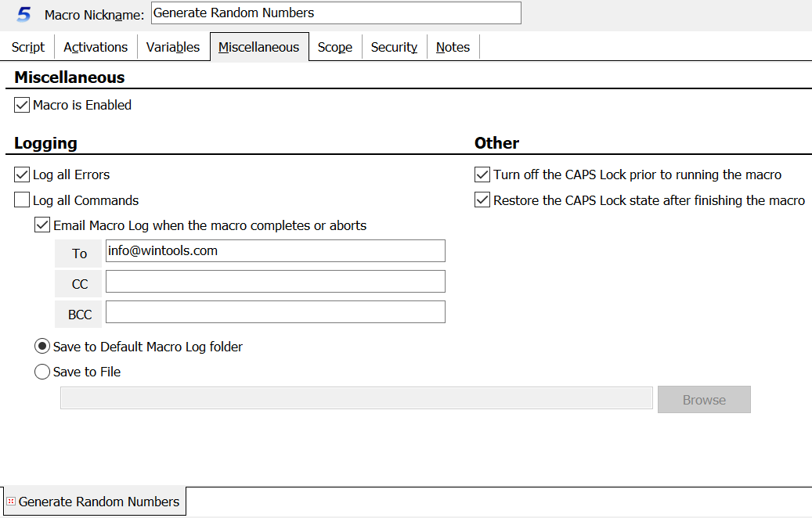Toggle Turn off CAPS Lock checkbox

[482, 174]
